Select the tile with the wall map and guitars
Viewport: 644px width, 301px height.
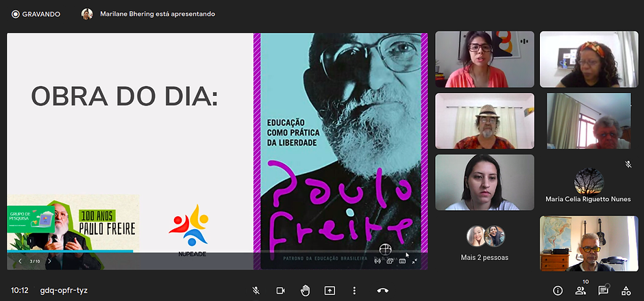589,244
